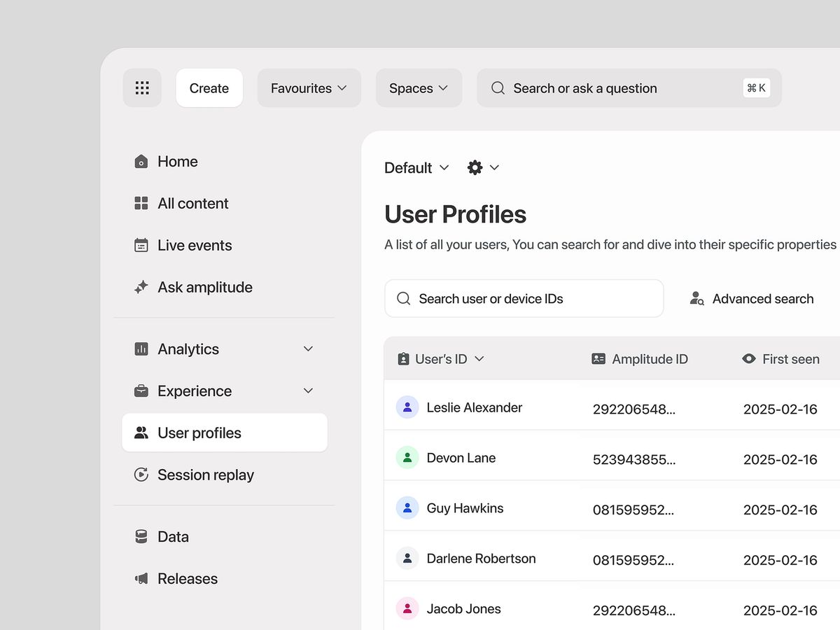The image size is (840, 630).
Task: Click the settings gear icon
Action: tap(475, 167)
